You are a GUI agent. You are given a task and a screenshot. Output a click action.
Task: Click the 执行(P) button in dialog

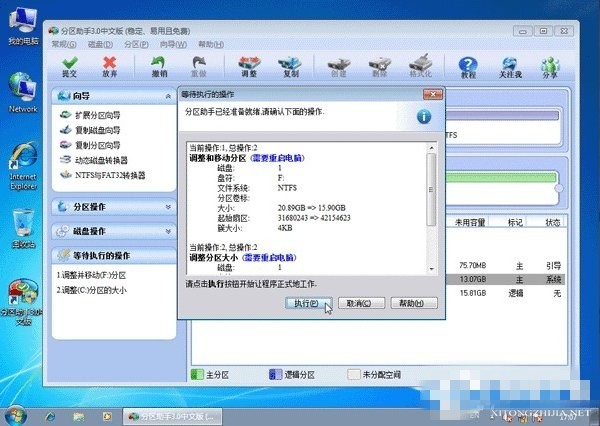(x=308, y=303)
